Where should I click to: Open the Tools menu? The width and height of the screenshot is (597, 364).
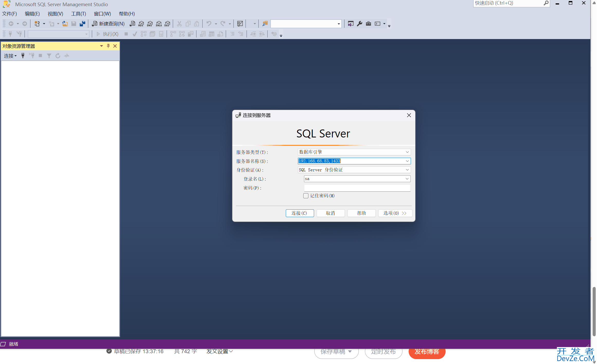pyautogui.click(x=78, y=14)
